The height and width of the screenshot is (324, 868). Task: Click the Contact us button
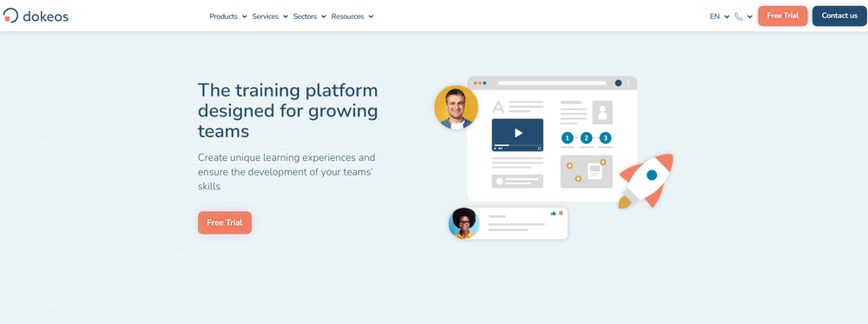point(839,16)
